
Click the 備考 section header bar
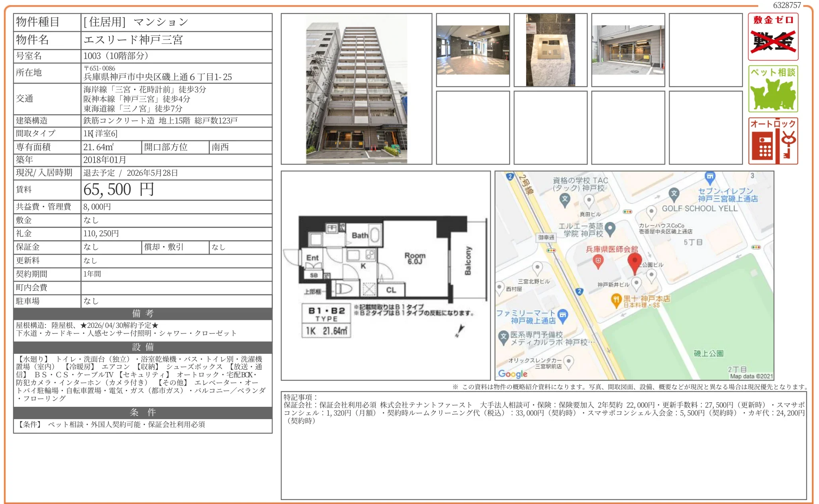[143, 314]
